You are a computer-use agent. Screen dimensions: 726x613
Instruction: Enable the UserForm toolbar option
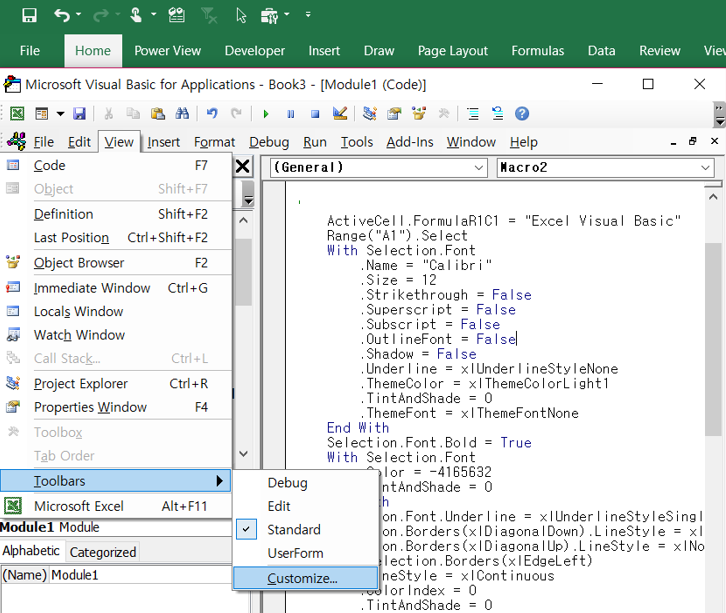(295, 553)
